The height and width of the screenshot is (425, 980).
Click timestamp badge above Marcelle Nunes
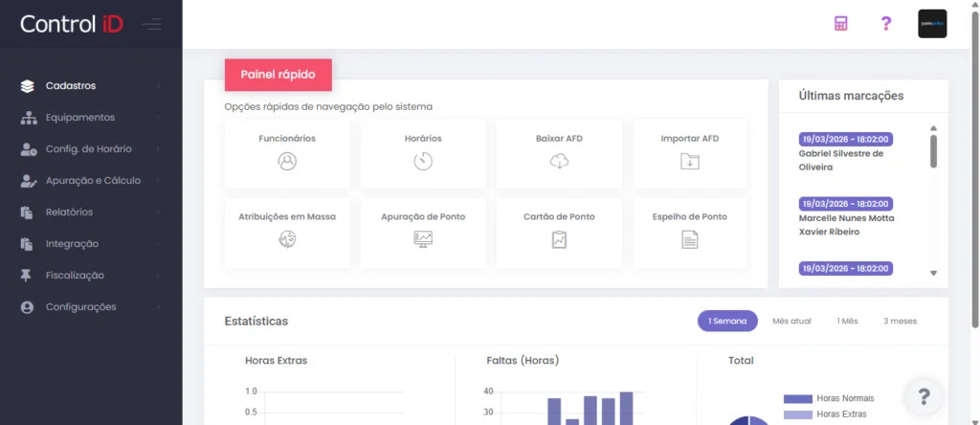(846, 204)
